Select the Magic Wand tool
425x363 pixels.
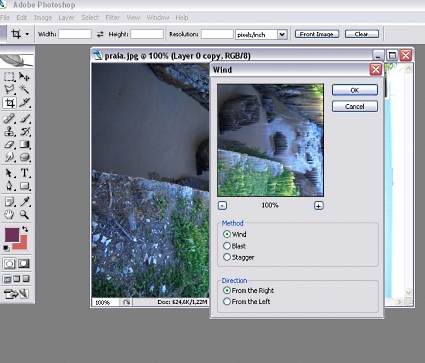24,89
